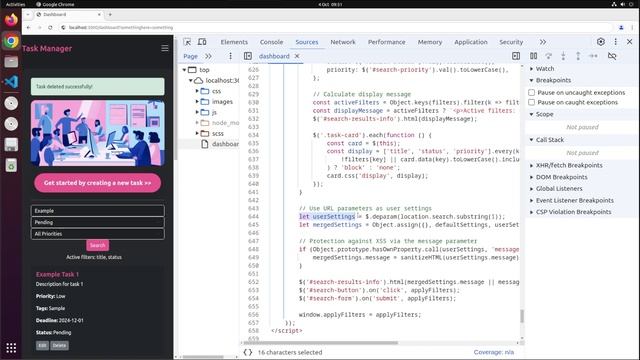The height and width of the screenshot is (360, 640).
Task: Switch to the Elements tab
Action: (234, 42)
